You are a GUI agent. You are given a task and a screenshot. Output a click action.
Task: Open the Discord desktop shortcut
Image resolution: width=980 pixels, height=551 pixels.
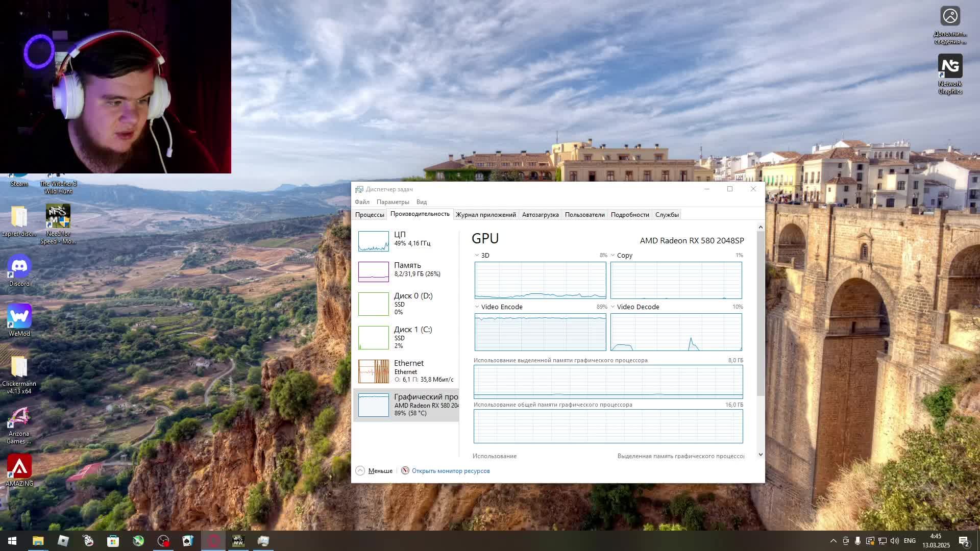pos(19,267)
